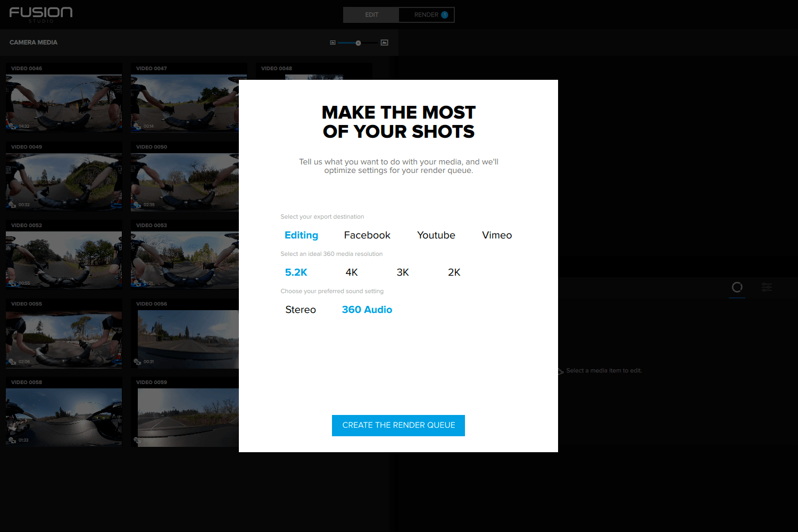Click the media type icon on Video 0047
798x532 pixels.
[137, 126]
